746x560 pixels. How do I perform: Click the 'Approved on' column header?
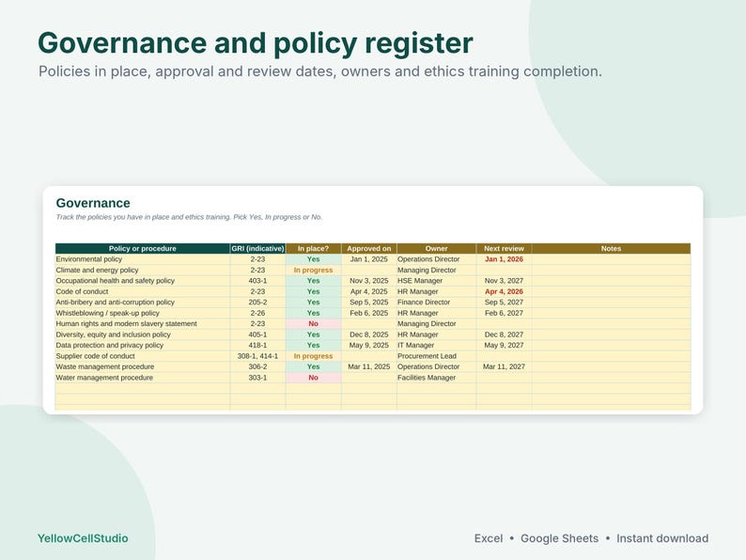369,248
